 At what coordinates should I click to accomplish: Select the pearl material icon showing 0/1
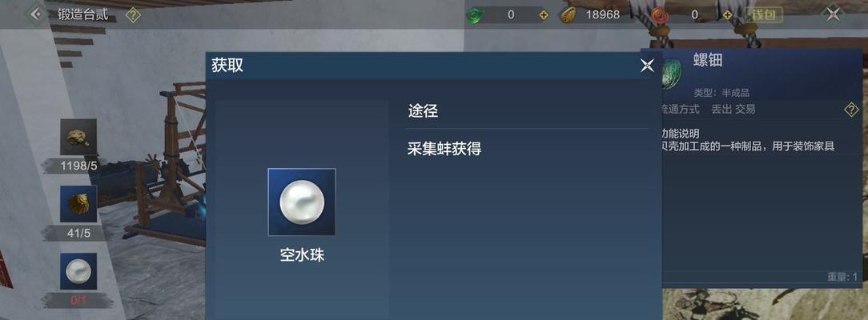(x=78, y=271)
